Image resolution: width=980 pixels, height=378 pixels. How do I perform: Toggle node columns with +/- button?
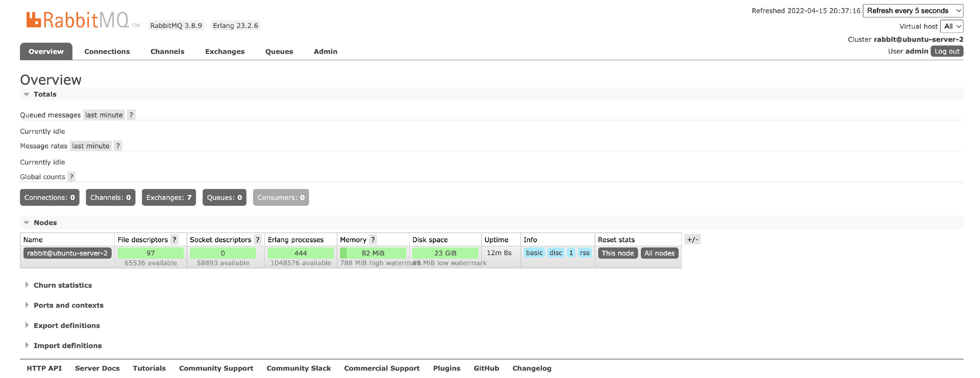pyautogui.click(x=692, y=240)
